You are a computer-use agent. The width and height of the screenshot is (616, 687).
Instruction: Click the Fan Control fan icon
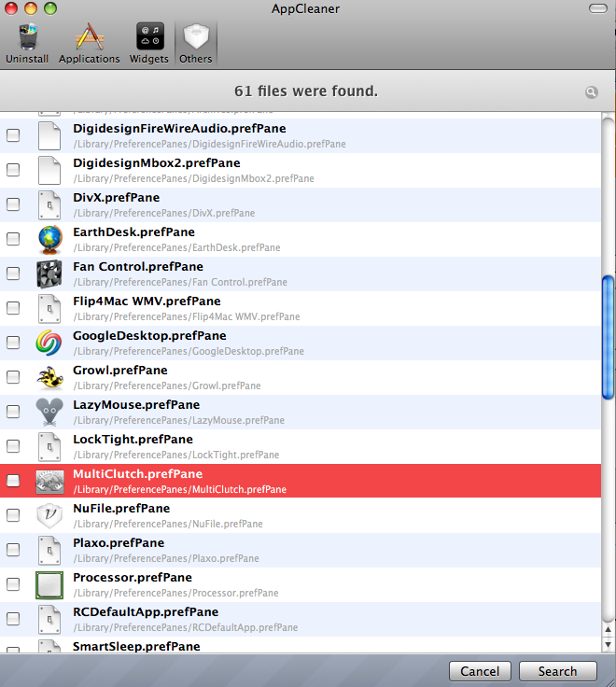click(x=49, y=274)
